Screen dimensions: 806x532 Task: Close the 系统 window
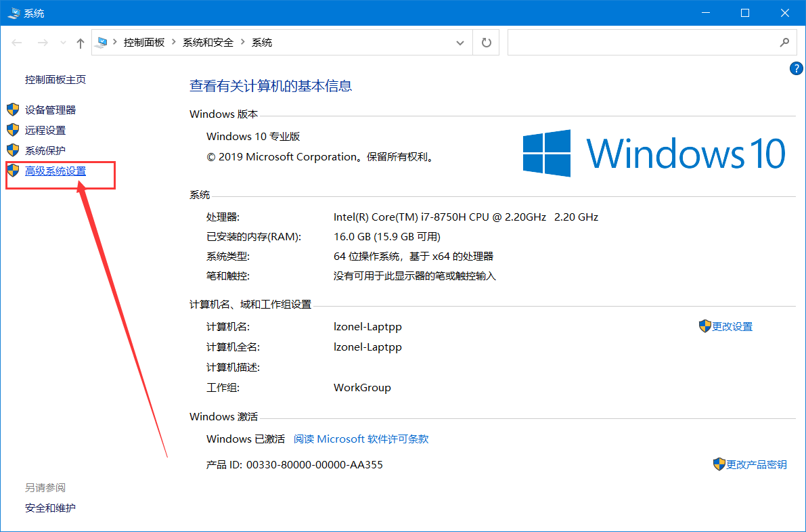point(785,13)
